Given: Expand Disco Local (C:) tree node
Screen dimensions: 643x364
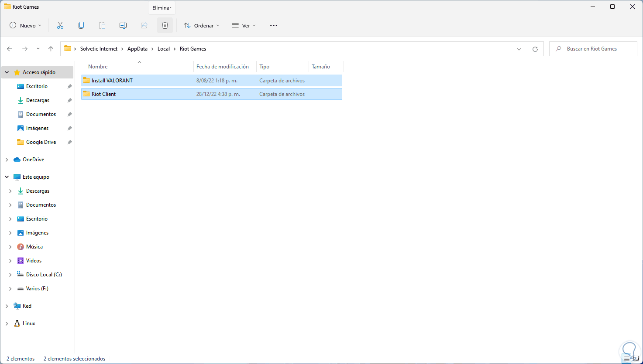Looking at the screenshot, I should (10, 275).
